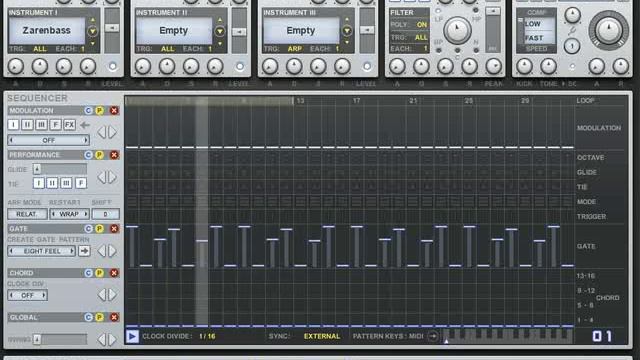Change Sync EXTERNAL setting
This screenshot has height=360, width=640.
[x=322, y=336]
